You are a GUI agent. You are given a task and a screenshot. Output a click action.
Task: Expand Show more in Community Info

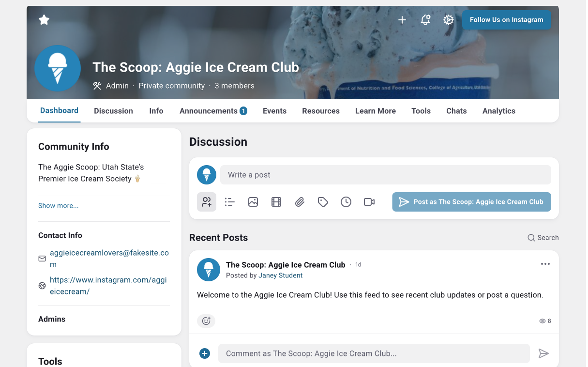pyautogui.click(x=59, y=206)
